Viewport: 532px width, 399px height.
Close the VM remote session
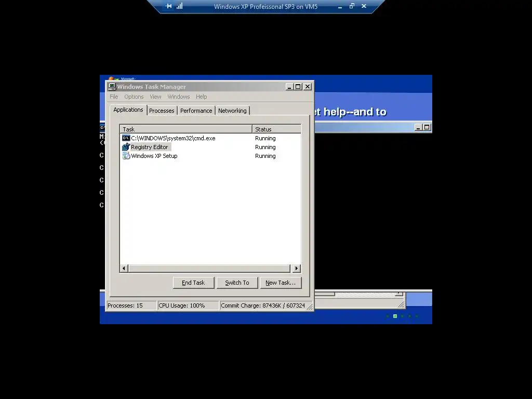364,6
